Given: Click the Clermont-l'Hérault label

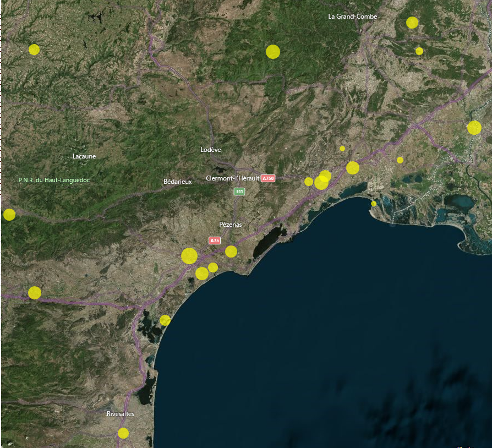Looking at the screenshot, I should pyautogui.click(x=233, y=178).
